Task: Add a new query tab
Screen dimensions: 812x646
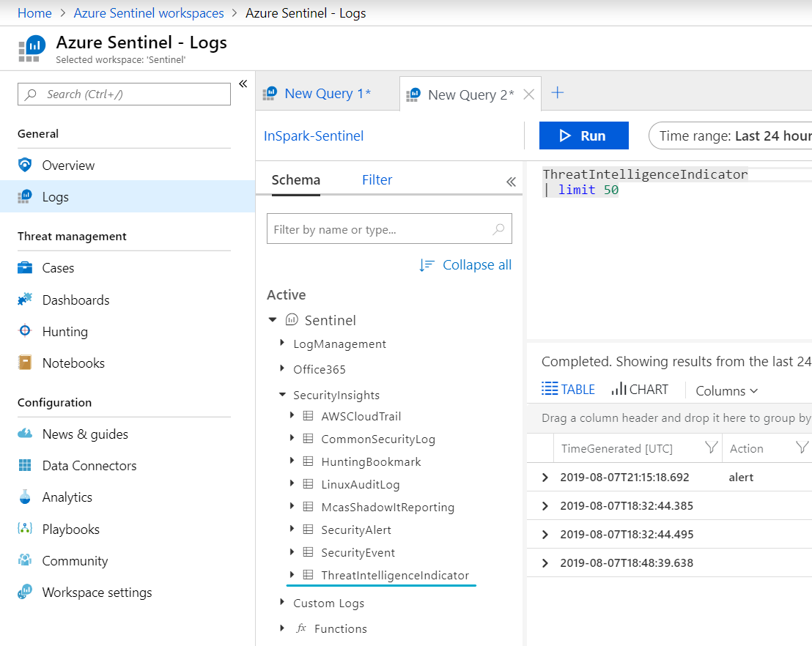Action: click(557, 93)
